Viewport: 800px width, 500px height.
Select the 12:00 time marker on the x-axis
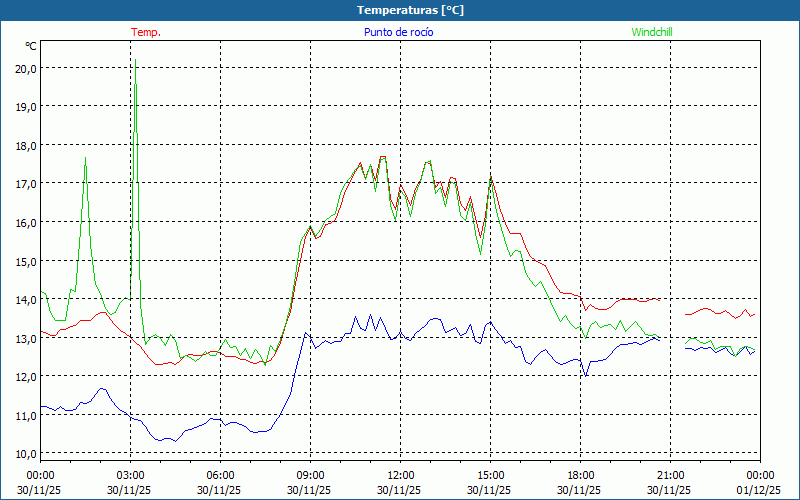[400, 475]
